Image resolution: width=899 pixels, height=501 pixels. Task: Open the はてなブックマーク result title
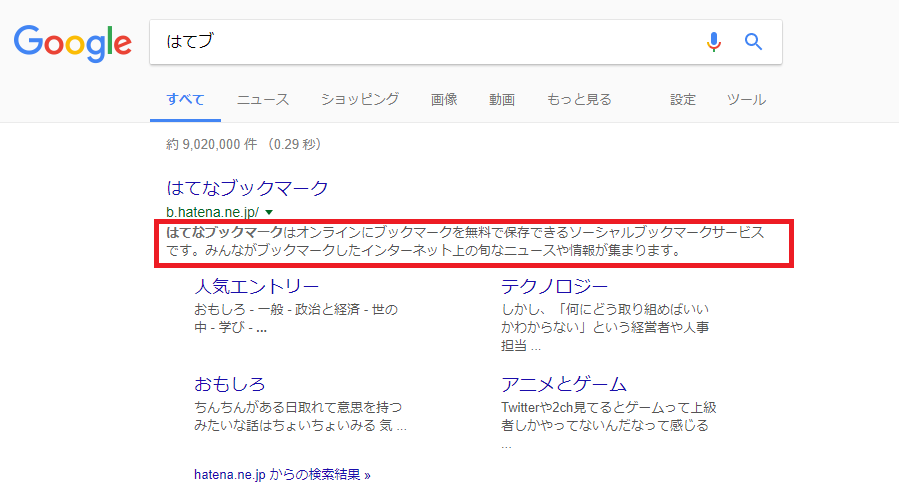click(247, 187)
